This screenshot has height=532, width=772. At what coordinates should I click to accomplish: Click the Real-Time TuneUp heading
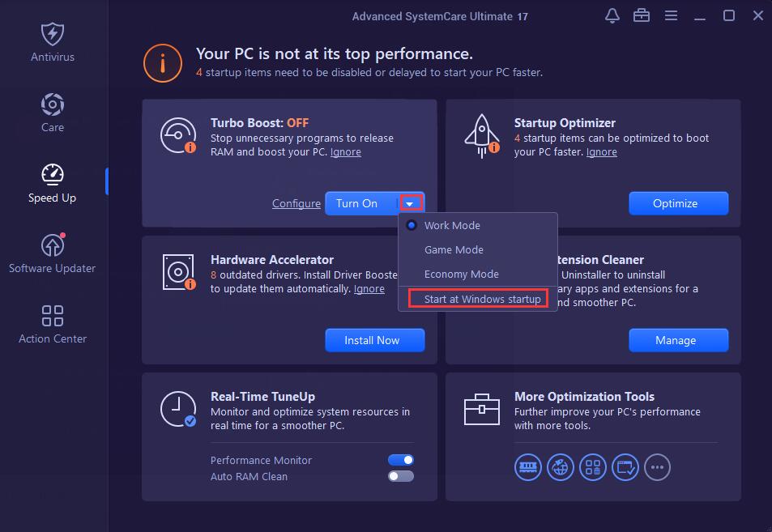[x=263, y=396]
